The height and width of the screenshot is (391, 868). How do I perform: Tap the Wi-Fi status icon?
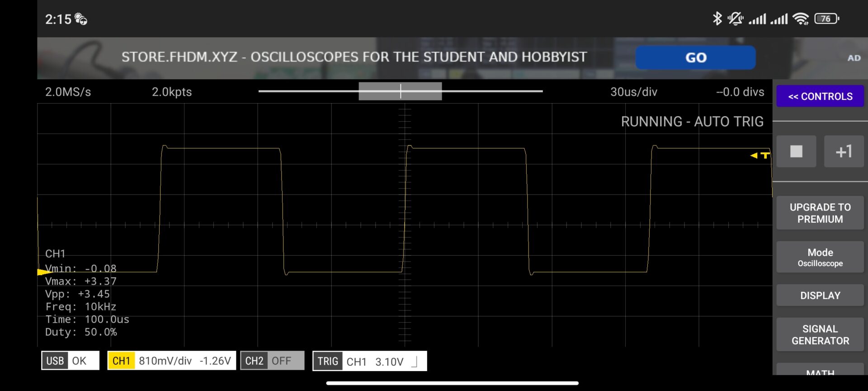[x=800, y=19]
